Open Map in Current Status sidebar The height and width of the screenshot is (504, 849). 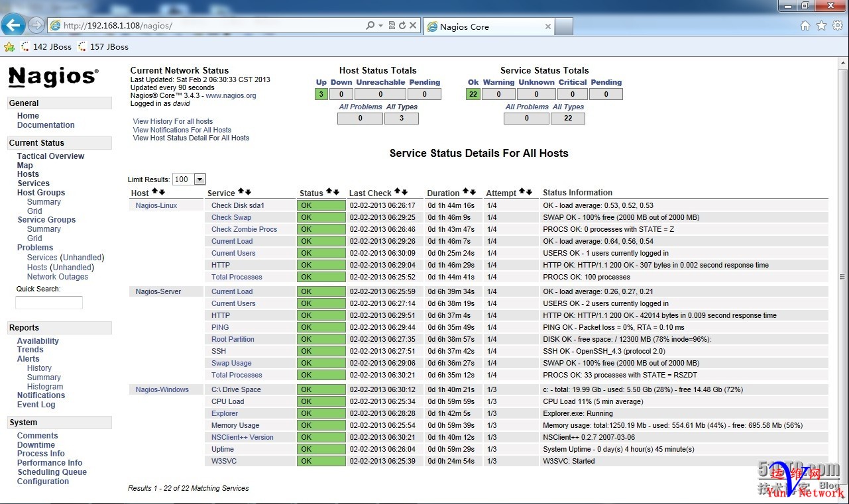pos(25,166)
